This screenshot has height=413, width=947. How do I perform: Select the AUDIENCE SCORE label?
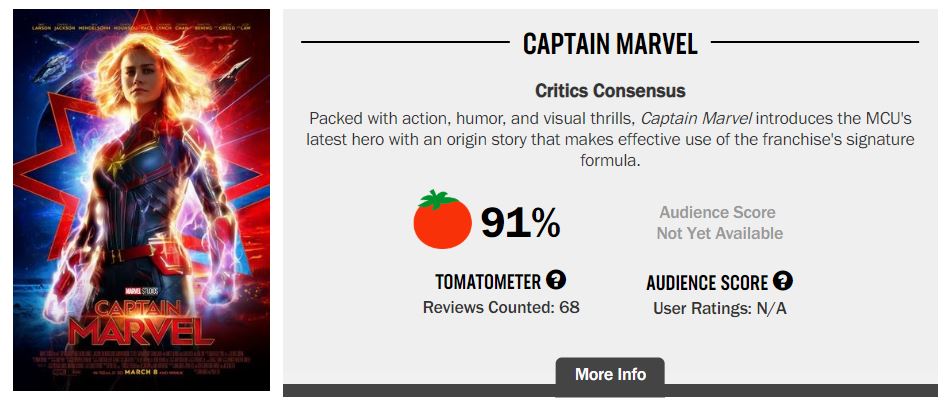click(707, 283)
